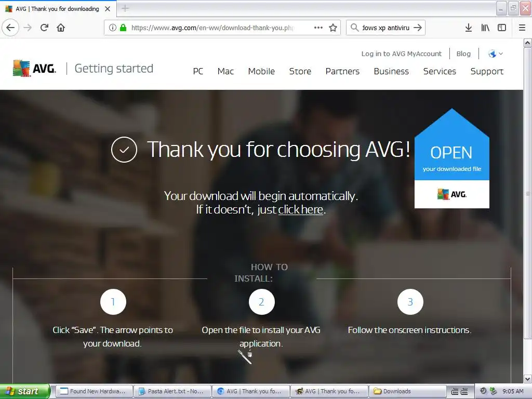Click the forward navigation arrow

tap(28, 28)
